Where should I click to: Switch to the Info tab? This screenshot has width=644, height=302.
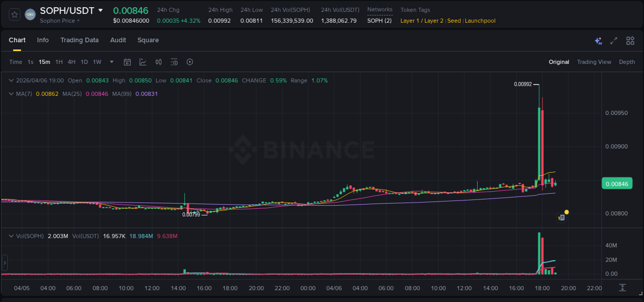[43, 40]
